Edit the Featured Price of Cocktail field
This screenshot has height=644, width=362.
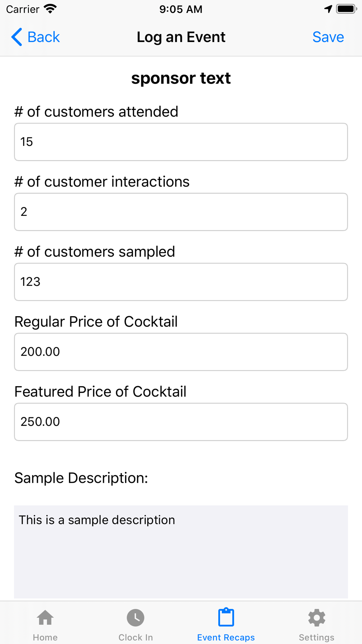pyautogui.click(x=181, y=422)
